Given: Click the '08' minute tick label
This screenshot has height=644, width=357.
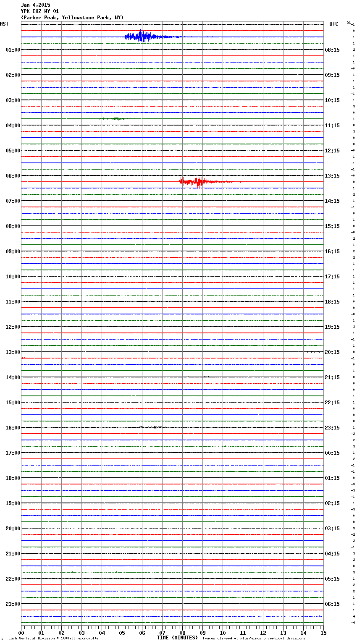Looking at the screenshot, I should click(x=182, y=633).
